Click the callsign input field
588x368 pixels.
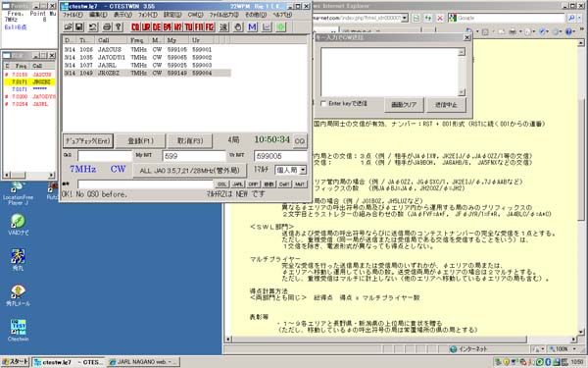pyautogui.click(x=105, y=156)
